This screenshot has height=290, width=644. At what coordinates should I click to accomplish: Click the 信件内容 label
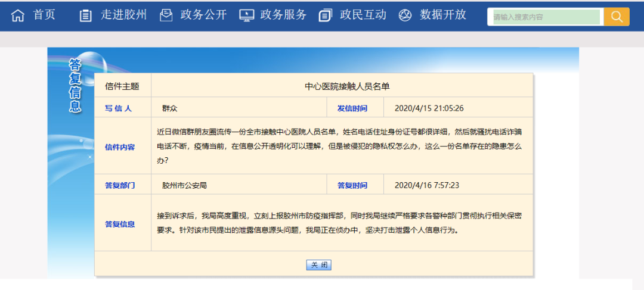pos(120,147)
